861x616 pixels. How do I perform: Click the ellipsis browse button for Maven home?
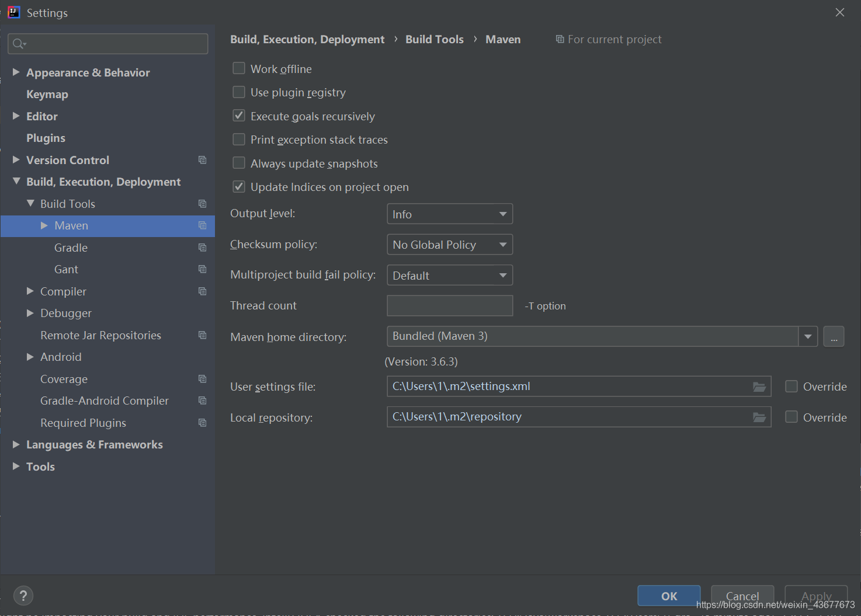click(834, 336)
